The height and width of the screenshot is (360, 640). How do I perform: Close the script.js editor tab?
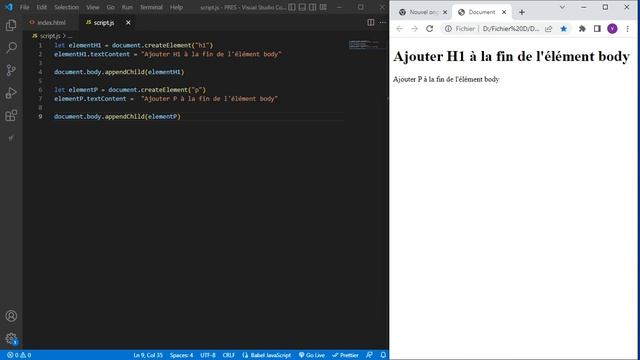(x=128, y=22)
